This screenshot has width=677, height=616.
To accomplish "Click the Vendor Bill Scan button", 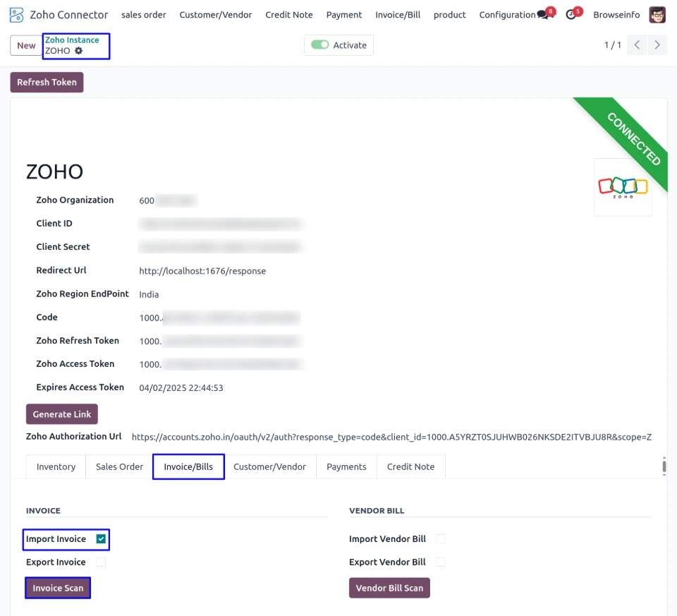I will click(x=389, y=588).
